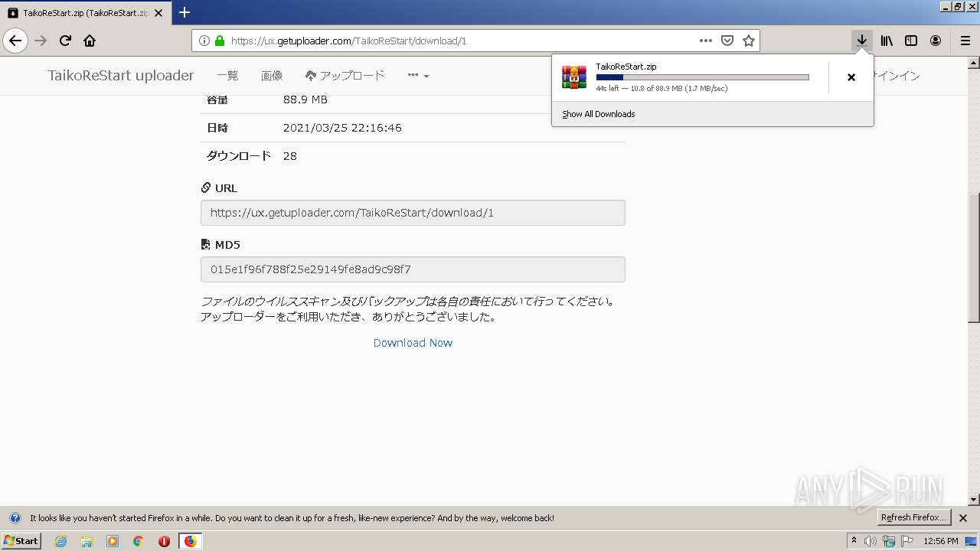
Task: Launch Opera browser from taskbar
Action: tap(164, 541)
